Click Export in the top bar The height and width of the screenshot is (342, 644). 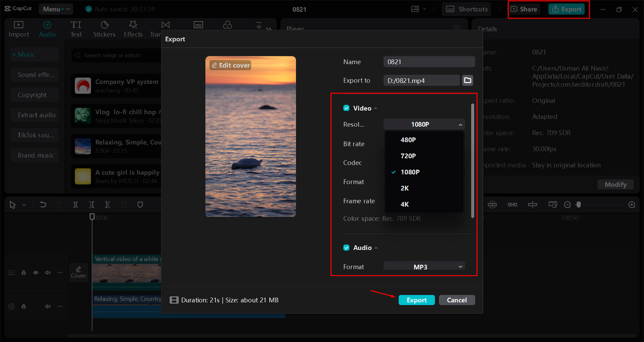coord(567,9)
